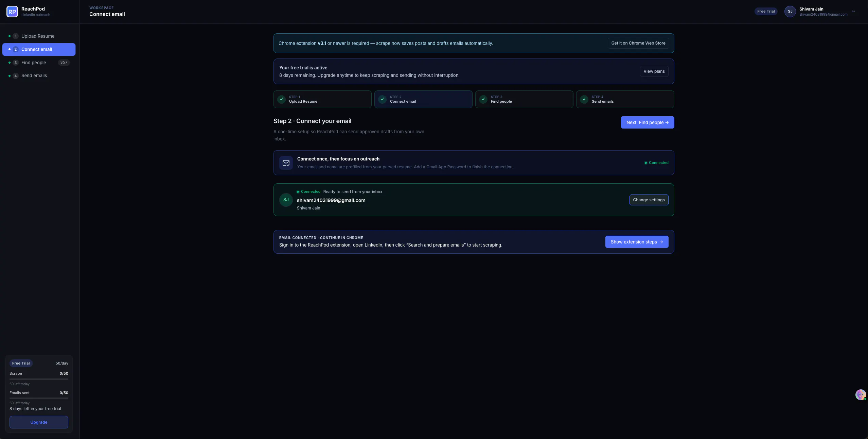The image size is (868, 439).
Task: Open the floating assistant avatar at bottom right
Action: (861, 395)
